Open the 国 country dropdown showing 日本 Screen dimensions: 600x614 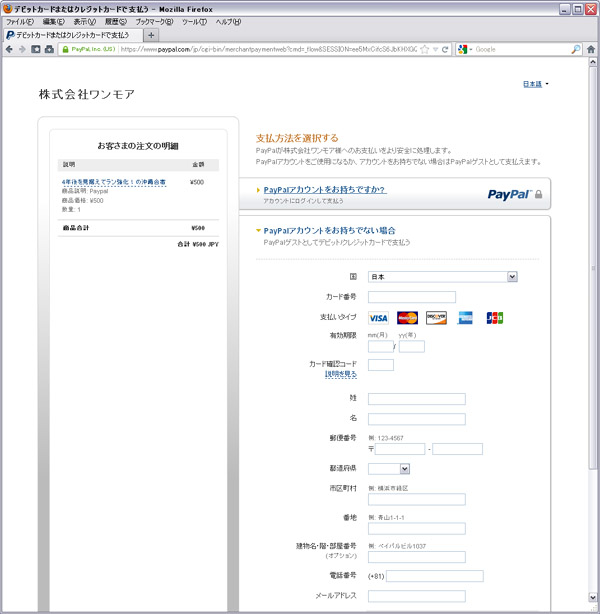click(442, 276)
